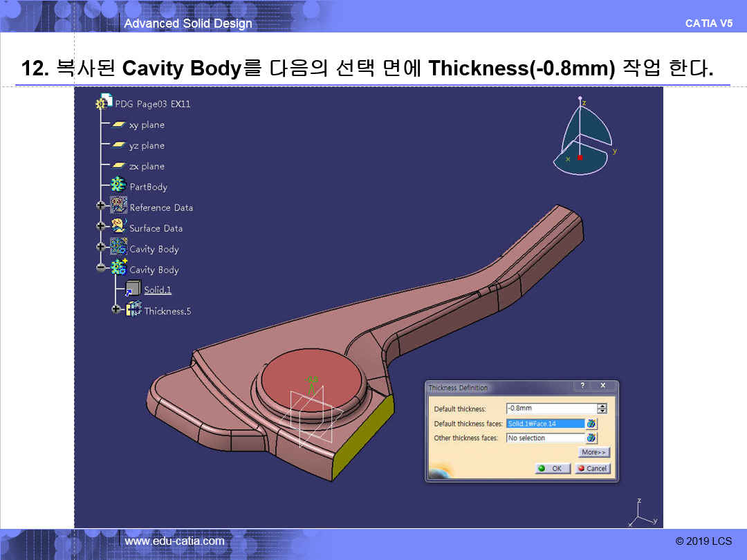Expand the Thickness.5 tree node
Viewport: 747px width, 560px height.
tap(116, 309)
